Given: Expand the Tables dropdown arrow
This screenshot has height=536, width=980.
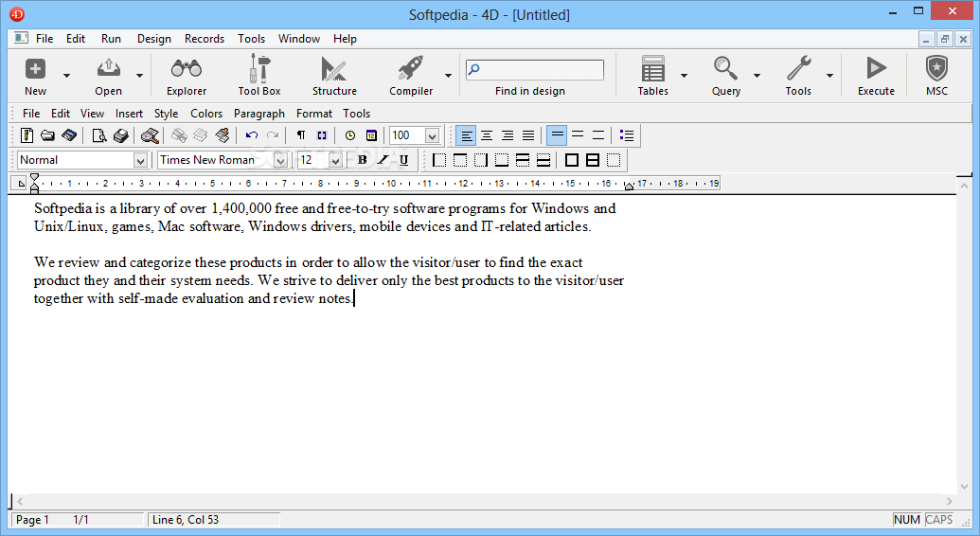Looking at the screenshot, I should click(684, 76).
